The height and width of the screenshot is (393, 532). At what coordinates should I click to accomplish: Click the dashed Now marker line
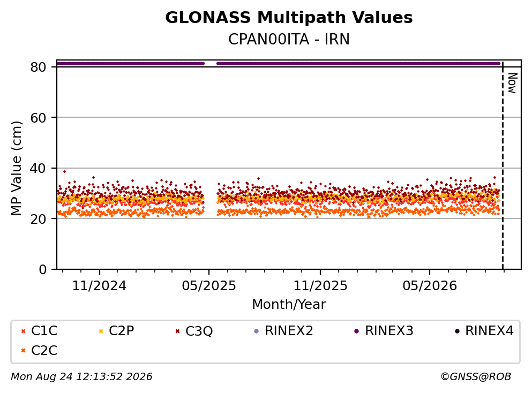coord(503,165)
